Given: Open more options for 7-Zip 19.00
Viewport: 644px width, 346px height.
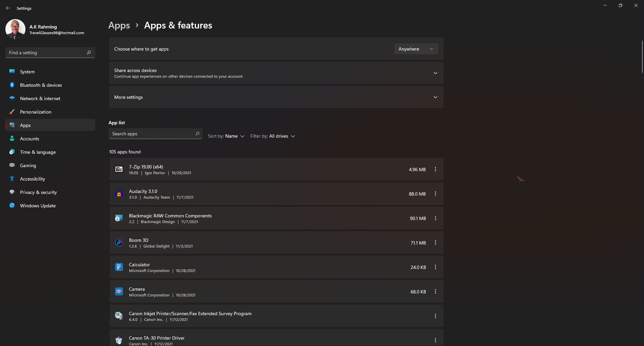Looking at the screenshot, I should [435, 169].
